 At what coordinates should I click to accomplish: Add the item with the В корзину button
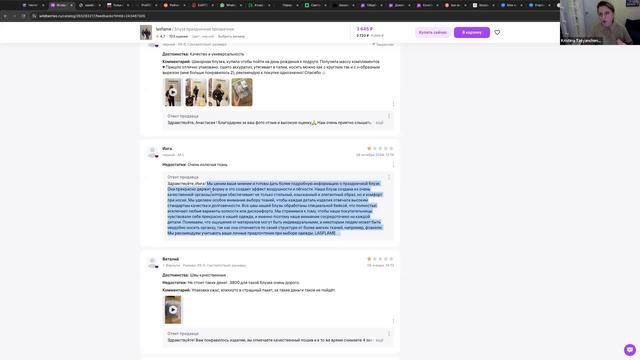coord(471,32)
